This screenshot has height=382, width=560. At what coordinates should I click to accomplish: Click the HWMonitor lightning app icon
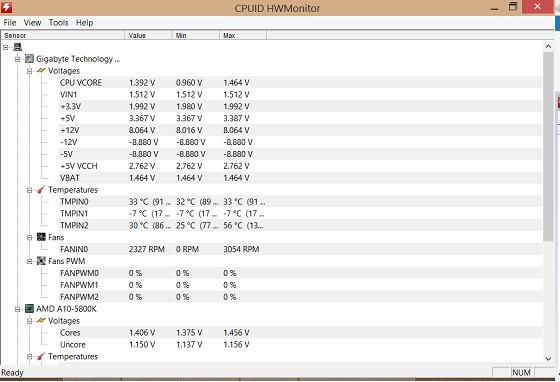pos(6,7)
